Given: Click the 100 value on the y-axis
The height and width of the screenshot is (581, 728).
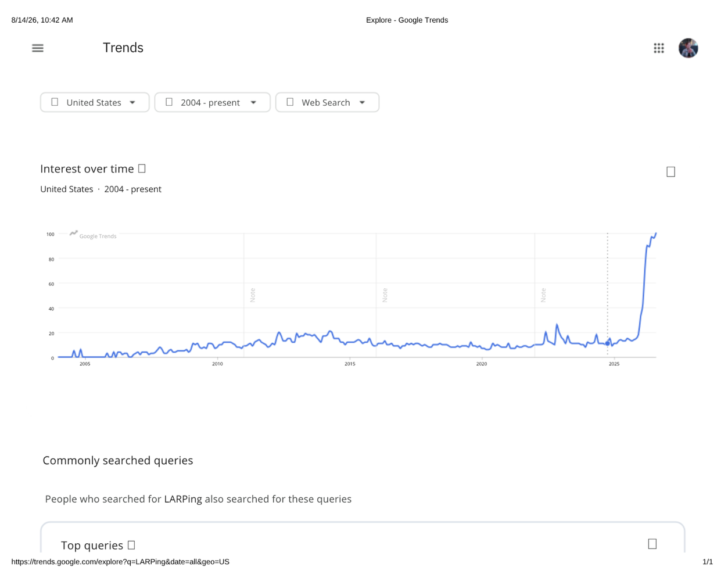Looking at the screenshot, I should [51, 234].
